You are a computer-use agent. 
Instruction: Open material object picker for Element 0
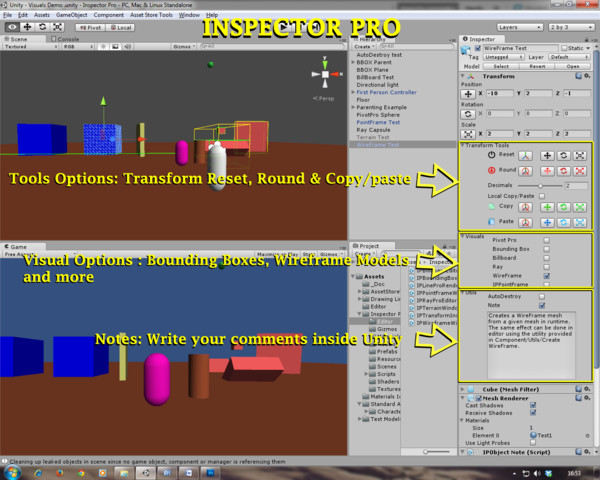coord(587,436)
